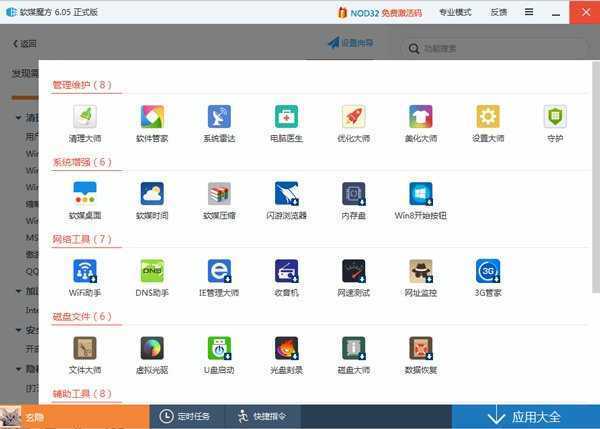This screenshot has height=429, width=600.
Task: Open 反馈 feedback
Action: click(x=499, y=12)
